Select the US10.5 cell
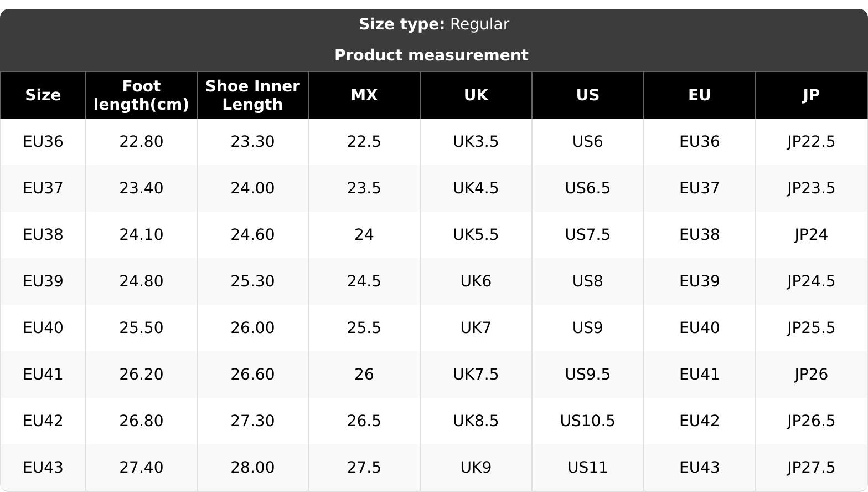Viewport: 868px width, 492px height. [588, 421]
